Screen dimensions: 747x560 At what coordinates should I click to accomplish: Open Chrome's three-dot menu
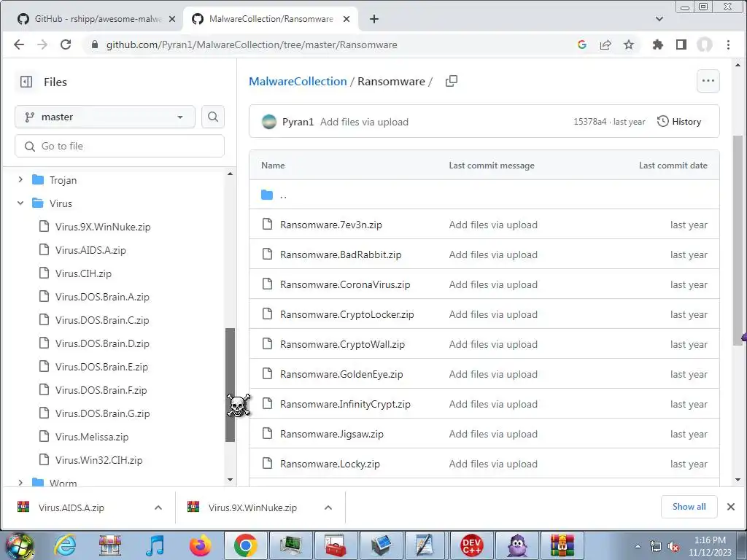(728, 44)
